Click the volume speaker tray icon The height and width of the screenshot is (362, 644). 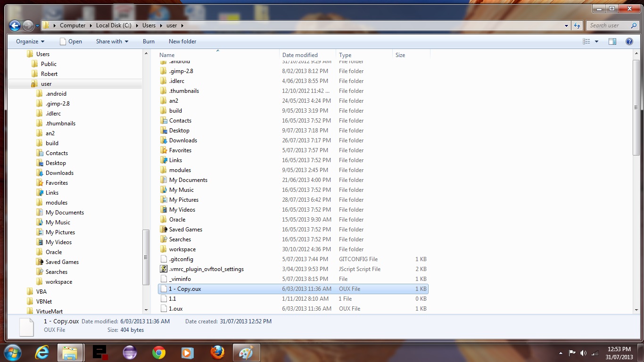pos(583,353)
